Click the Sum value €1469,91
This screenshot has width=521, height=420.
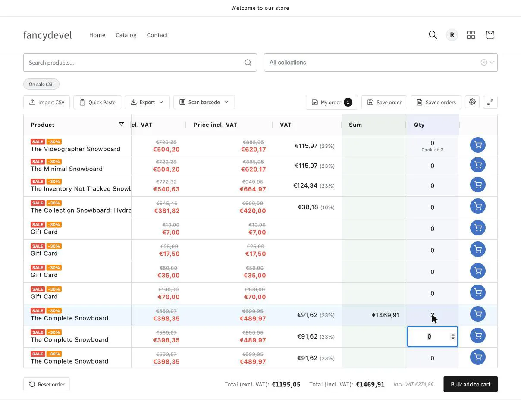(x=386, y=315)
